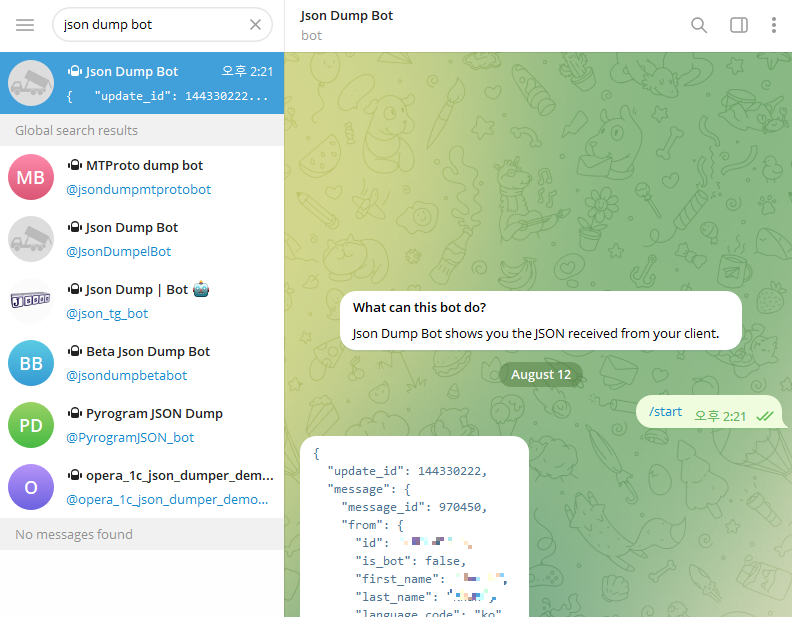Click the 'Global search results' header
792x617 pixels.
click(76, 130)
